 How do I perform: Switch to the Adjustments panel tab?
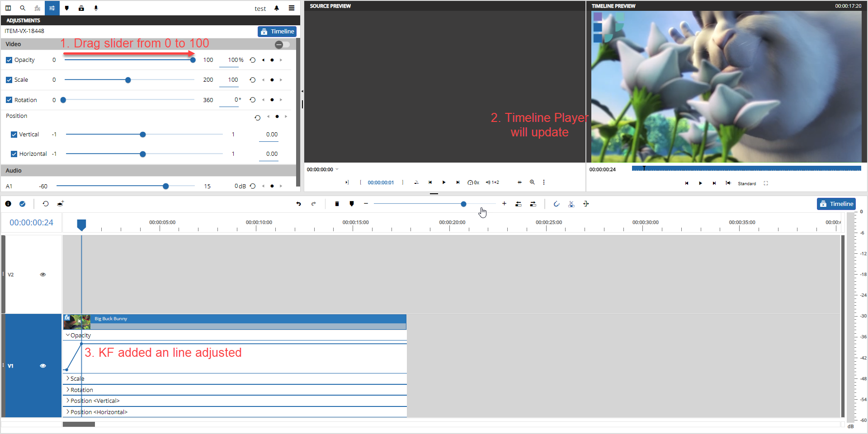coord(52,8)
